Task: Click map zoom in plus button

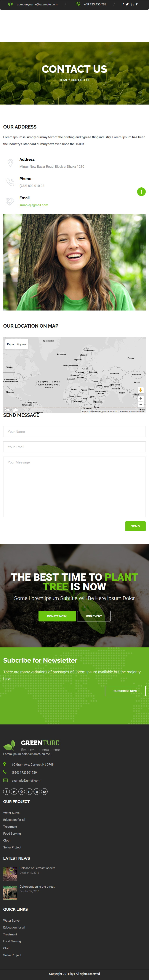Action: coord(141,399)
